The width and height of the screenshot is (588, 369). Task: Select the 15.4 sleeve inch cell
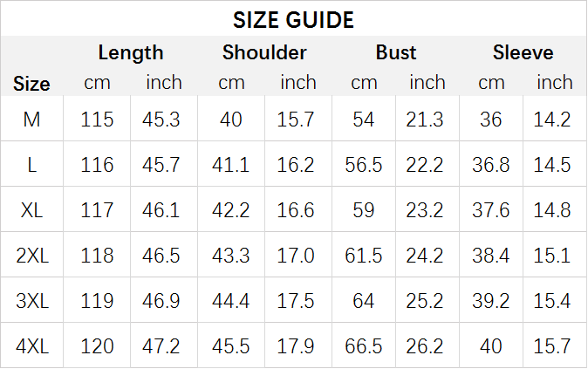click(x=552, y=301)
